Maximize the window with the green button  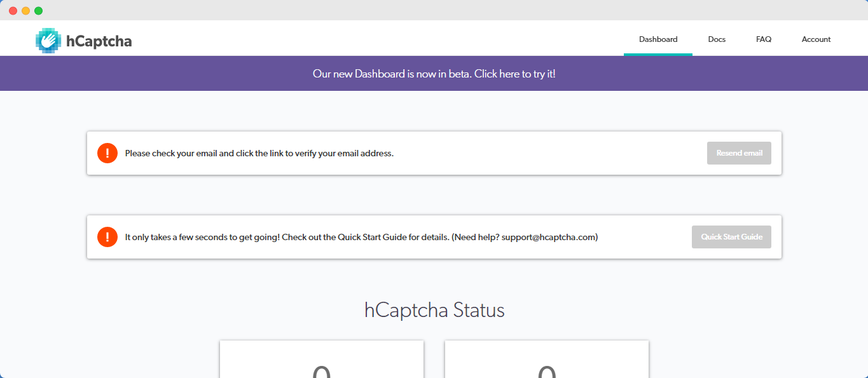38,11
